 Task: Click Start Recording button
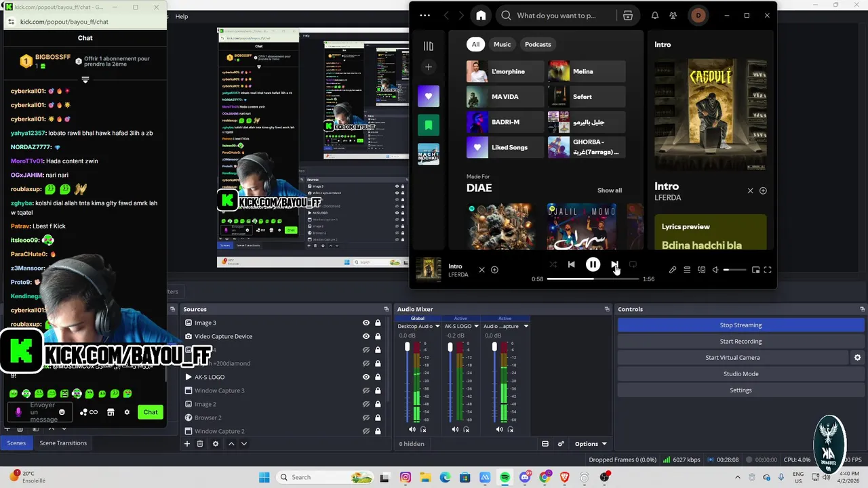click(x=741, y=341)
